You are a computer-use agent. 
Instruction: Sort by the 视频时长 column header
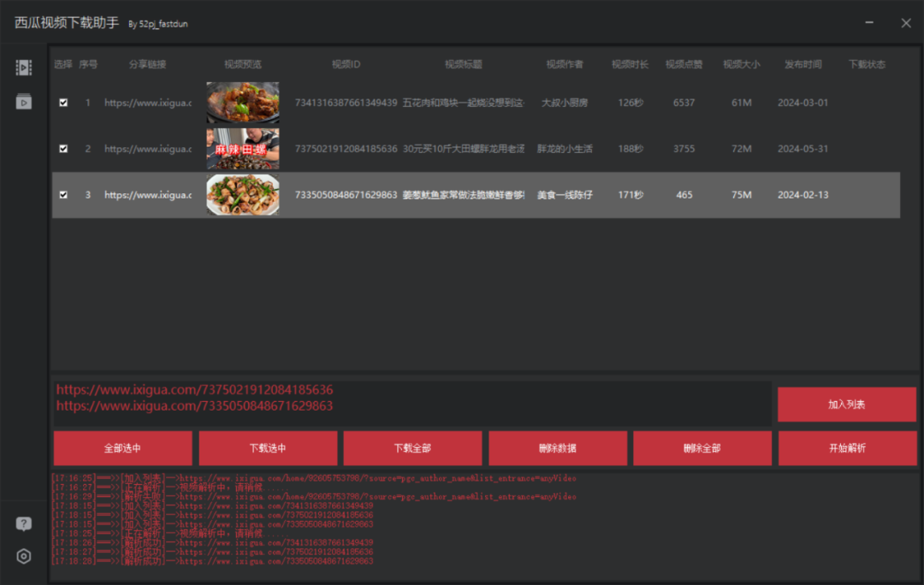pos(630,64)
